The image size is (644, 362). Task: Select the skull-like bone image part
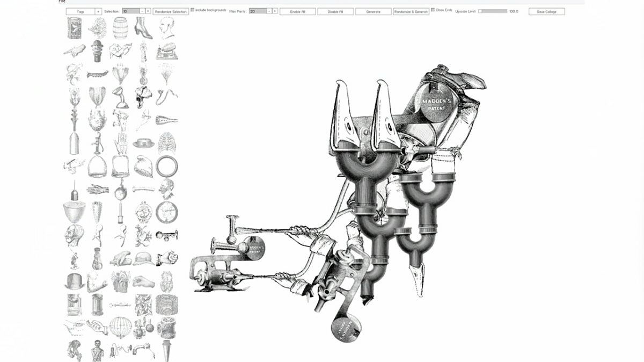point(143,97)
